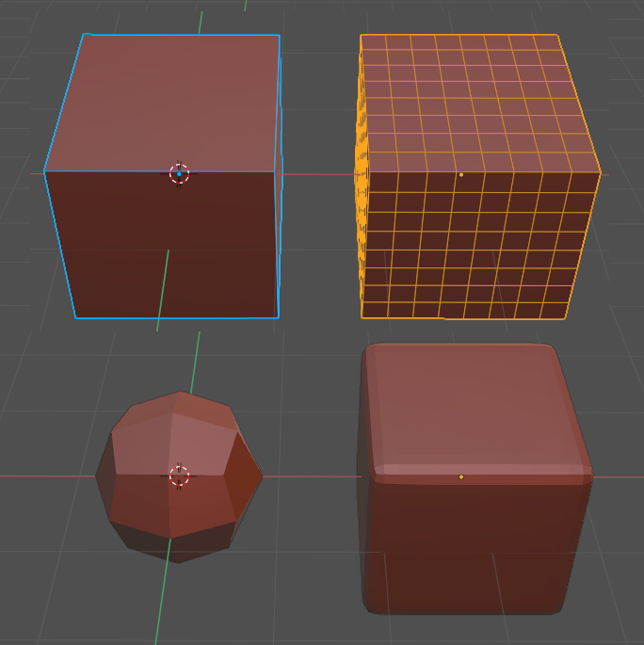644x645 pixels.
Task: Click the orange origin dot of the rounded cube
Action: 461,477
